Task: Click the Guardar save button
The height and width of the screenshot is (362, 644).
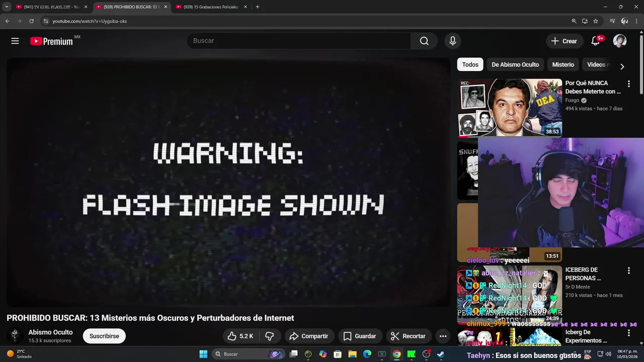Action: click(360, 336)
